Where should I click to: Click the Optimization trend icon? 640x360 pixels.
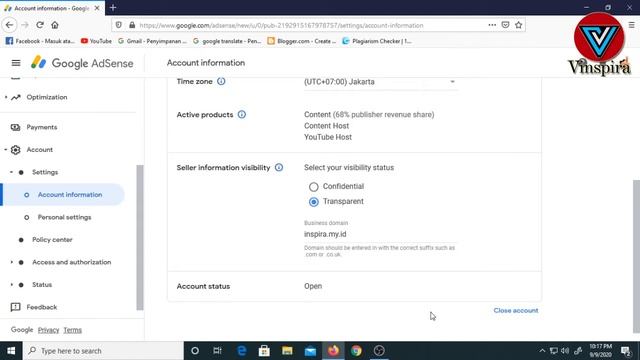tap(16, 97)
